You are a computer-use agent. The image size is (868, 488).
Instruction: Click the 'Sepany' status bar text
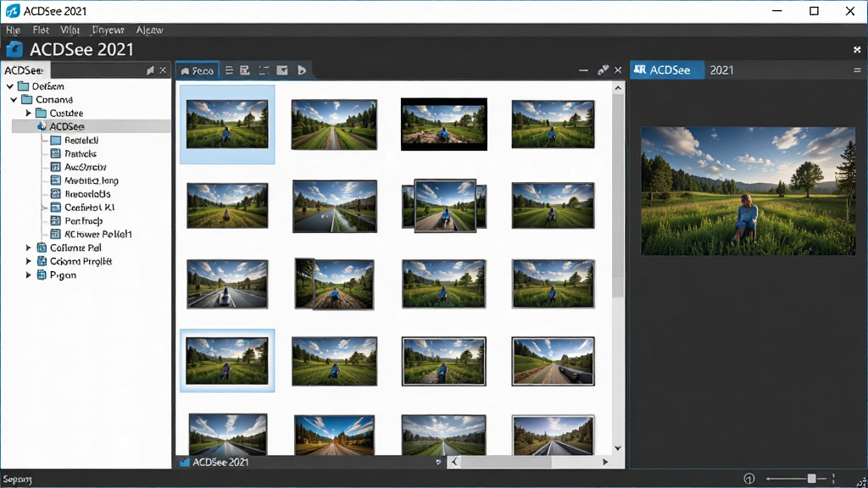point(17,480)
